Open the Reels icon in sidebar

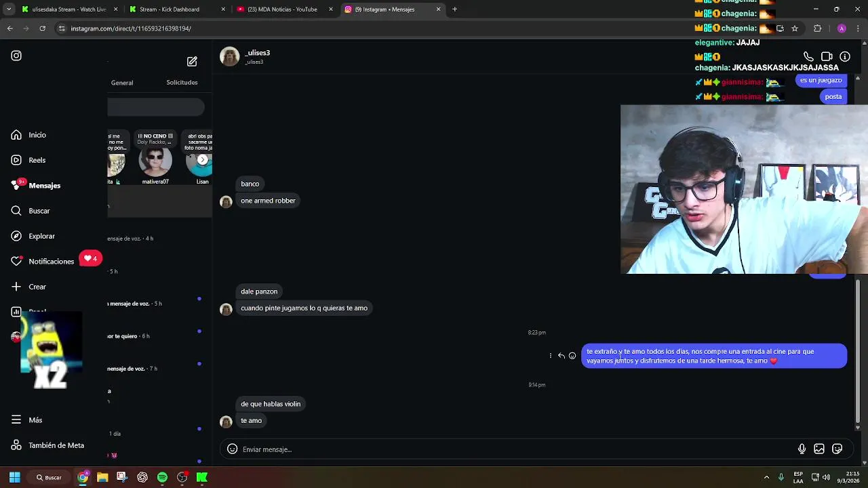(16, 160)
